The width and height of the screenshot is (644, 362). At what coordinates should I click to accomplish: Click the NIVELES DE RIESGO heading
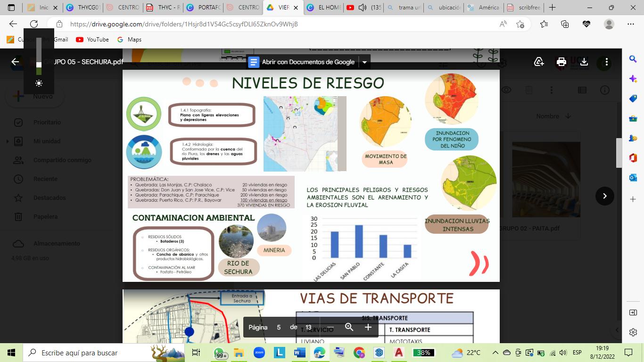click(x=308, y=83)
